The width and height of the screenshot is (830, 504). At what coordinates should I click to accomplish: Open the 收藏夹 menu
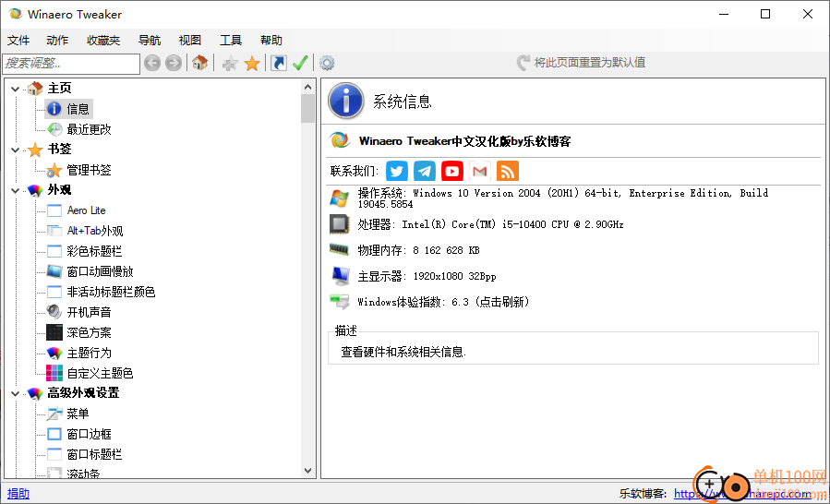[x=103, y=41]
